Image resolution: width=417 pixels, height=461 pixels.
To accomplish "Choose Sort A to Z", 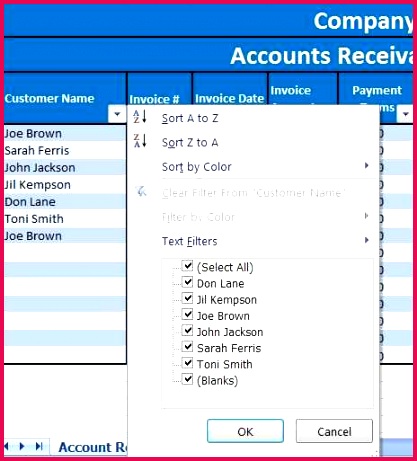I will pos(190,118).
